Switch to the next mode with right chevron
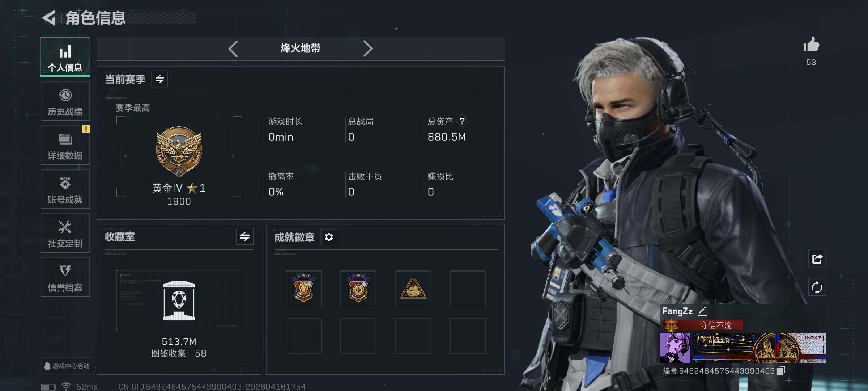 coord(368,49)
